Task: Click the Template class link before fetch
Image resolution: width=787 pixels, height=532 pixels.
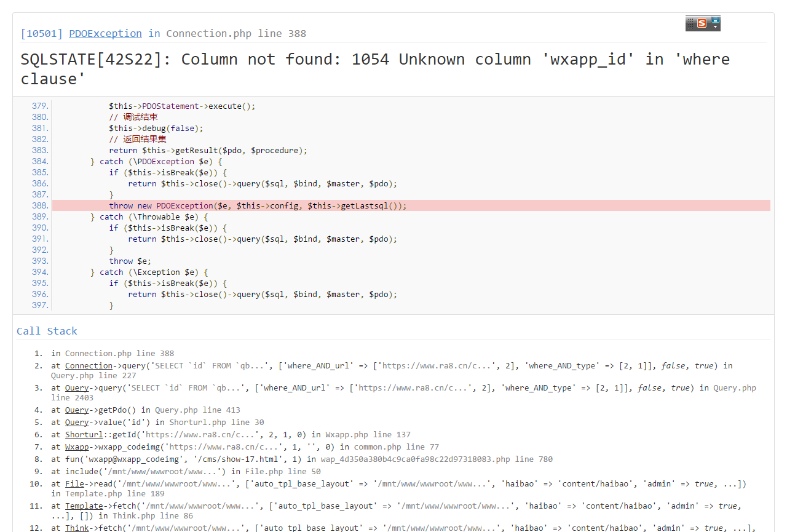Action: pos(84,506)
